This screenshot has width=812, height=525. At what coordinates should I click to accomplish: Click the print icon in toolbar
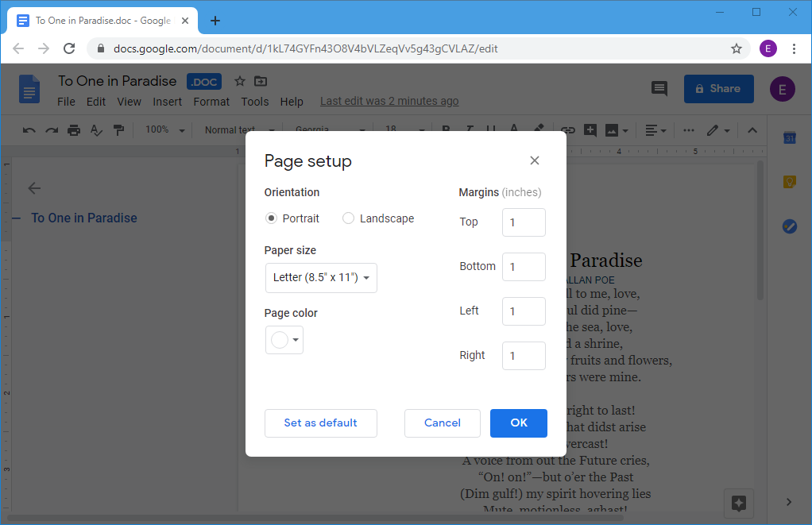coord(74,130)
